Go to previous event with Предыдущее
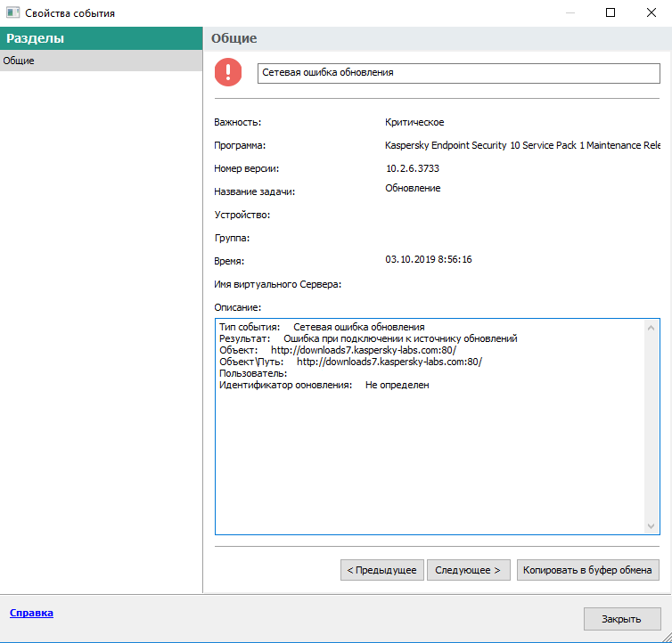 point(381,570)
